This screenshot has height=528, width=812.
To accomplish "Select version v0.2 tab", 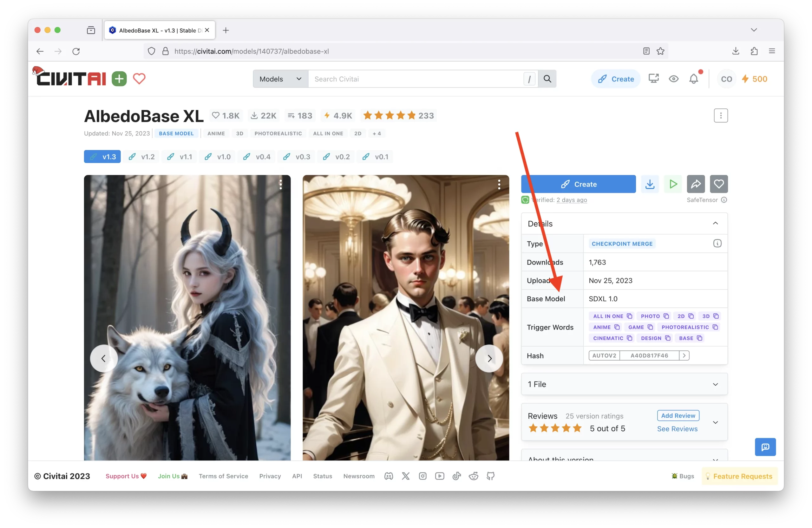I will point(336,157).
